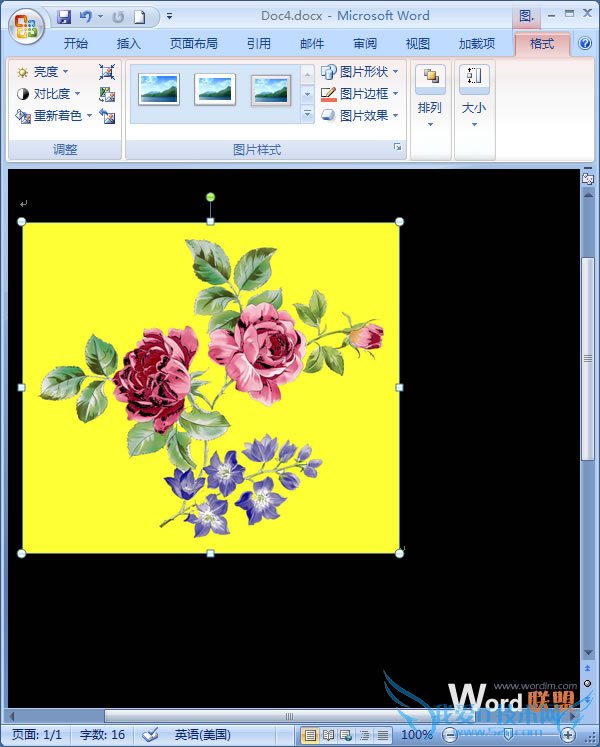Open the 重新着色 recolor dropdown
The width and height of the screenshot is (600, 747).
(x=54, y=116)
